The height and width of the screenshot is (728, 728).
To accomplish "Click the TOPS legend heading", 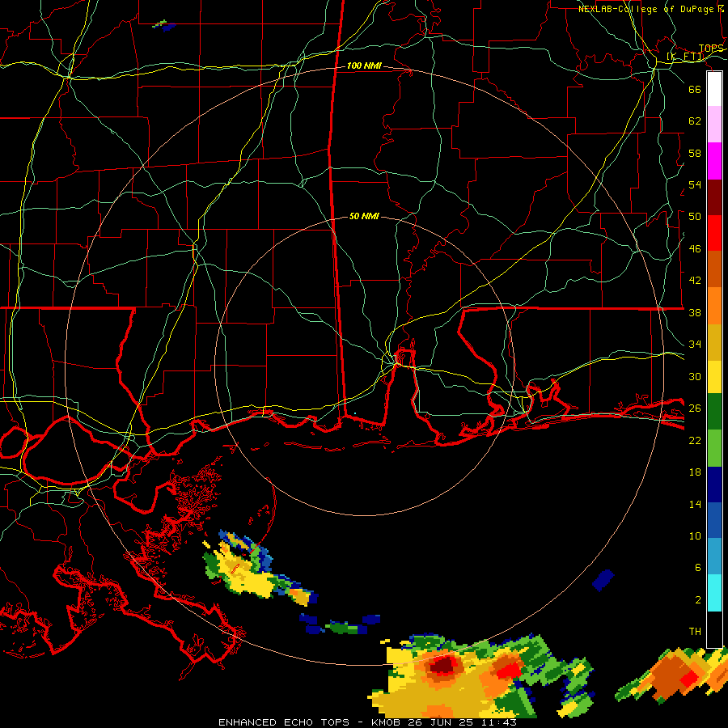I will [x=711, y=49].
